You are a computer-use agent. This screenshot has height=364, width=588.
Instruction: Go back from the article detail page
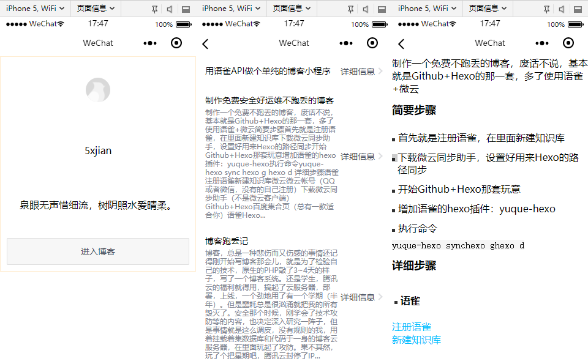(401, 44)
